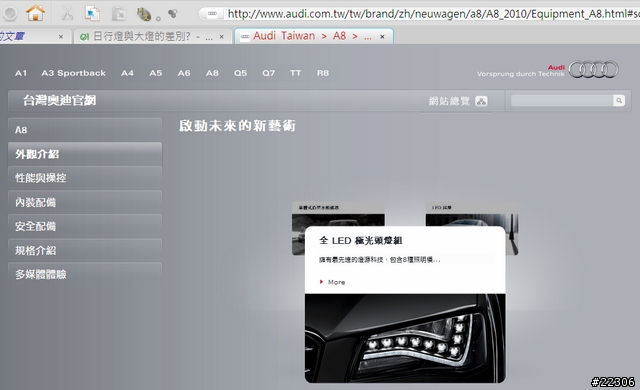Open the Q7 model menu

[x=269, y=73]
